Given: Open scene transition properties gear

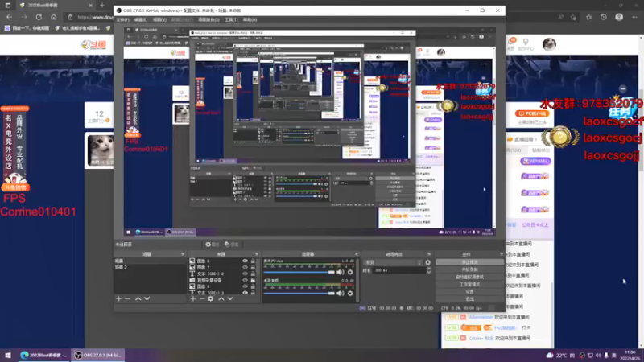Looking at the screenshot, I should [x=428, y=262].
